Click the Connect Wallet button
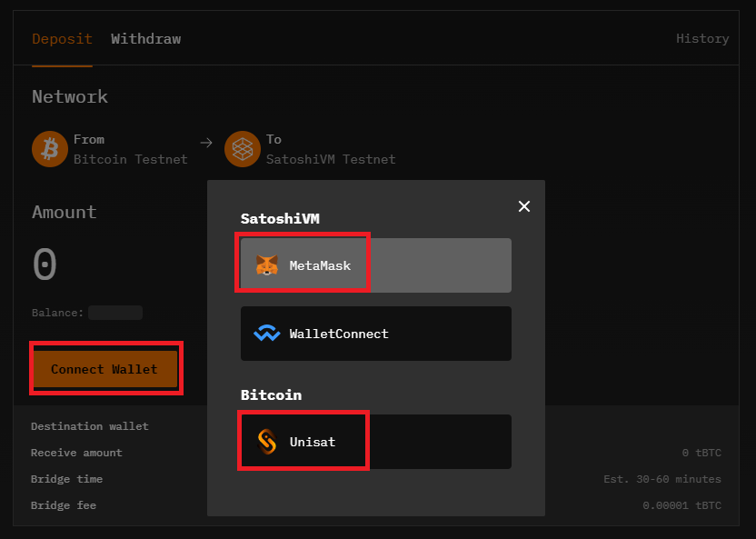 (x=104, y=369)
